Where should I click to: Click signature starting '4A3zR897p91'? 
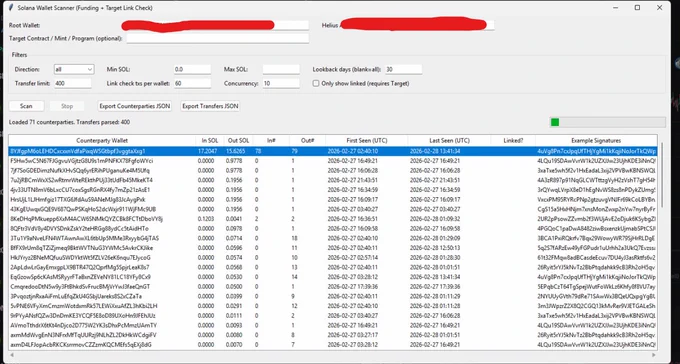pos(596,180)
